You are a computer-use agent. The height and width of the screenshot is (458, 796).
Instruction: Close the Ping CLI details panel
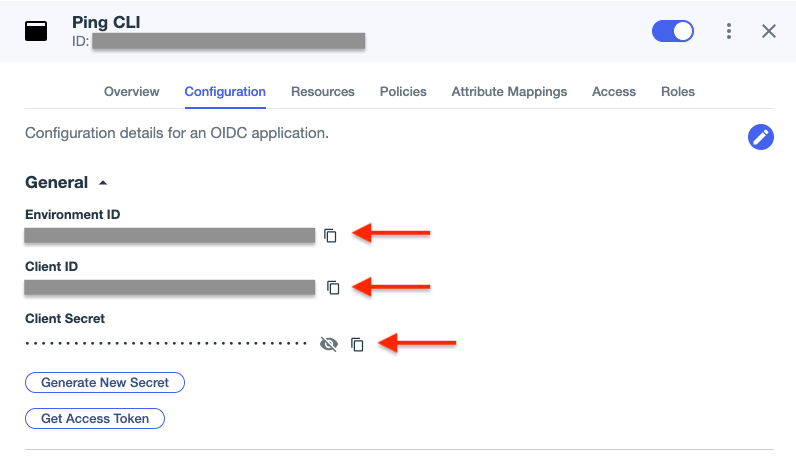[x=769, y=31]
